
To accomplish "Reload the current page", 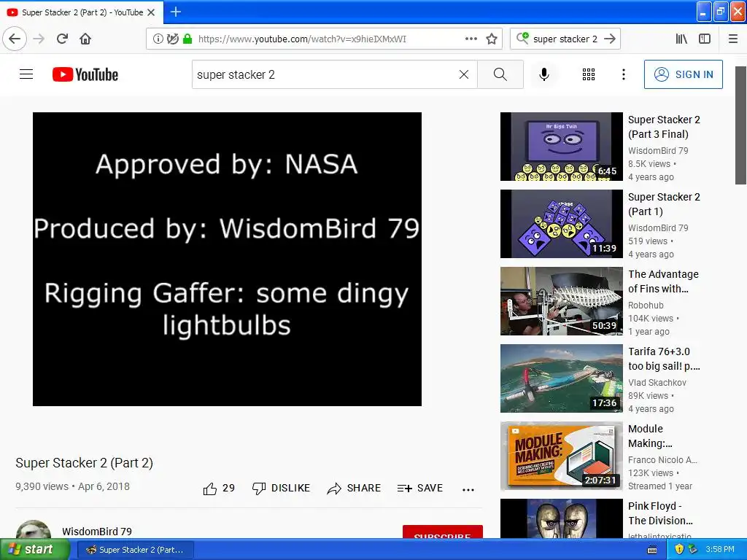I will coord(63,39).
